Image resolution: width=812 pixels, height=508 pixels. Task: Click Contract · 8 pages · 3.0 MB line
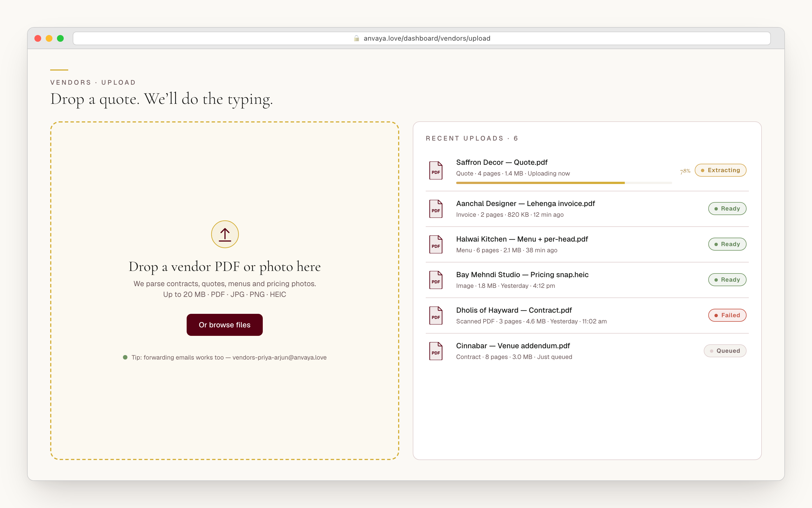[x=514, y=357]
